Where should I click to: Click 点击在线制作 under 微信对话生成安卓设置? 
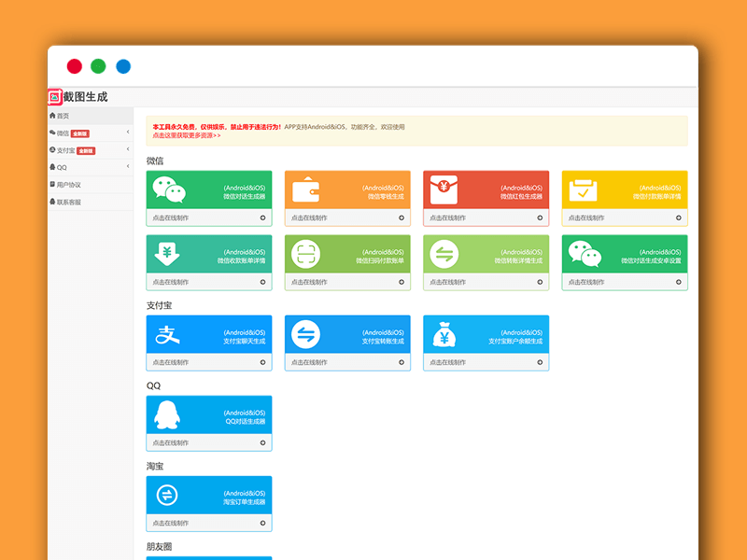[586, 282]
